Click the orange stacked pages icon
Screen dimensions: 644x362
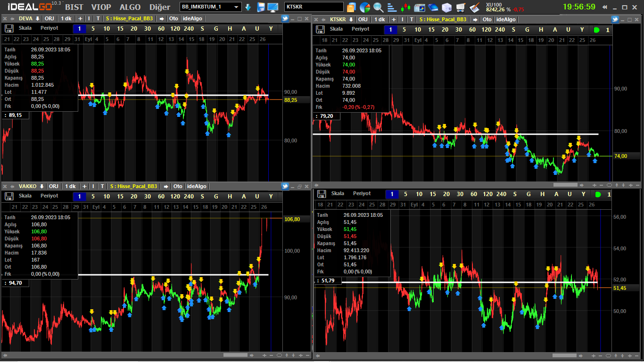click(351, 7)
